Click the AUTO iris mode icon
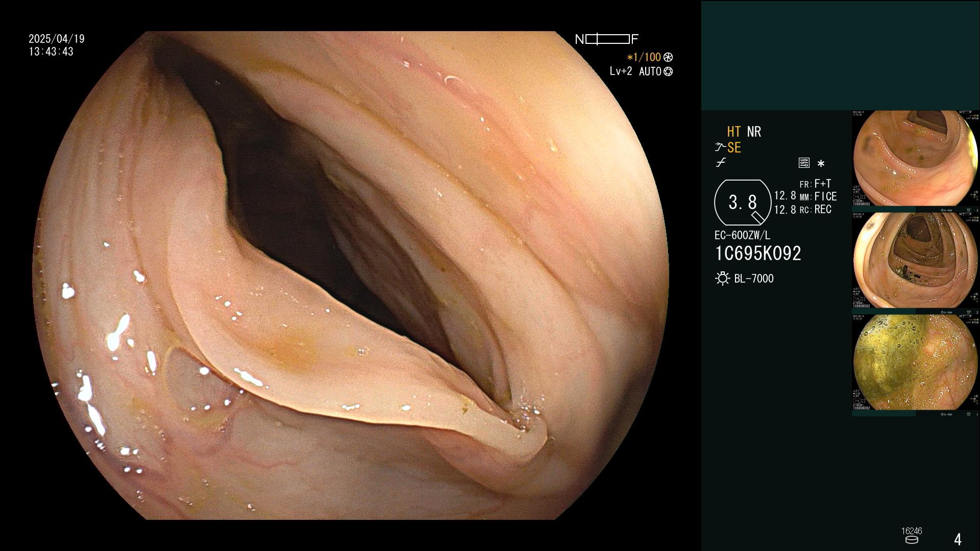The image size is (980, 551). pyautogui.click(x=668, y=72)
